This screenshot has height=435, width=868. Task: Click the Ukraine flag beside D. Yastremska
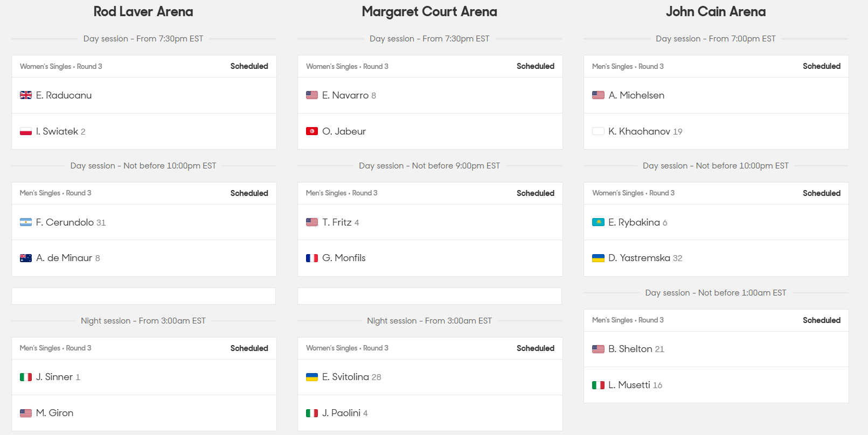(598, 258)
